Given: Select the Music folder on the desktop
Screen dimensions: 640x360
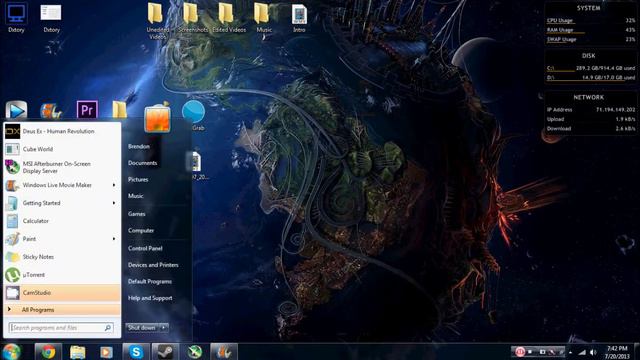Looking at the screenshot, I should 263,18.
